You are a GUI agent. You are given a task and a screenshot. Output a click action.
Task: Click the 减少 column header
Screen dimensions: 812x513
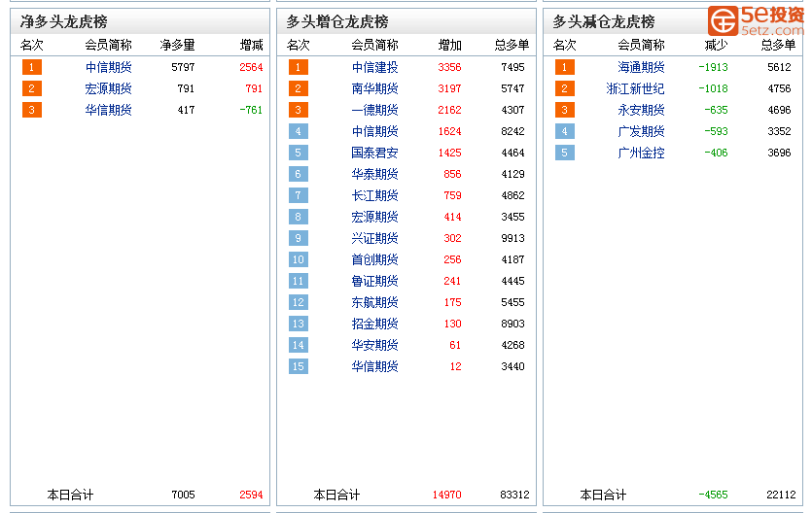coord(716,46)
